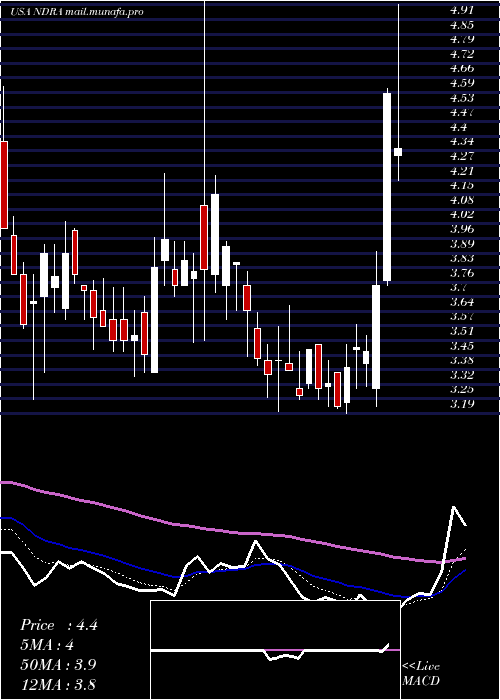Viewport: 500px width, 700px height.
Task: Select the 3.64 price axis label
Action: 461,302
